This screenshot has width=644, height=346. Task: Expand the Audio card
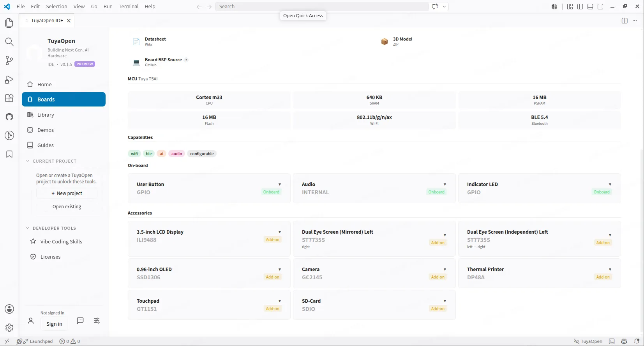(445, 185)
